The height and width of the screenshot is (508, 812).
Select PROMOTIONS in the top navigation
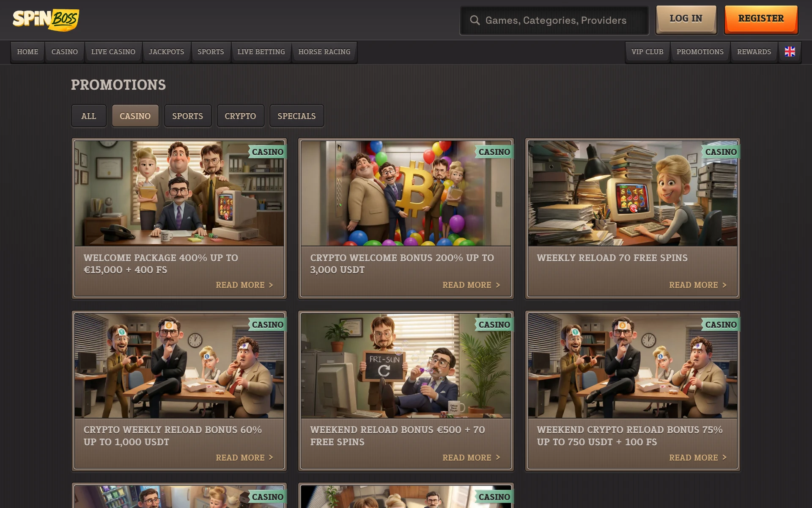tap(700, 52)
